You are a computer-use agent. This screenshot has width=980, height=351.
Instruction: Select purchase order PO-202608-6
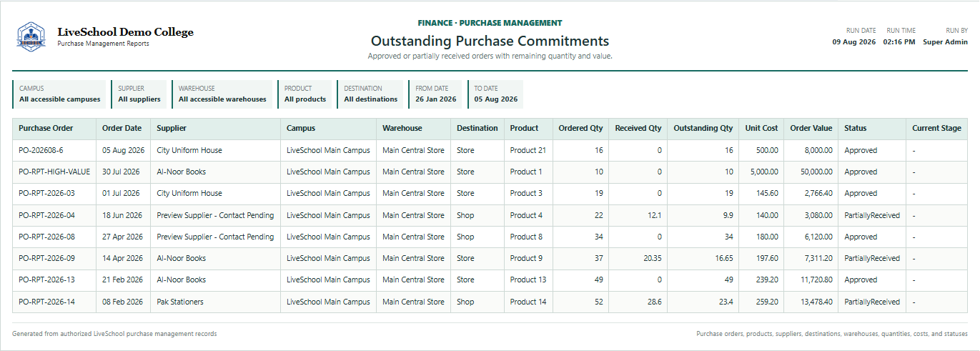point(41,151)
